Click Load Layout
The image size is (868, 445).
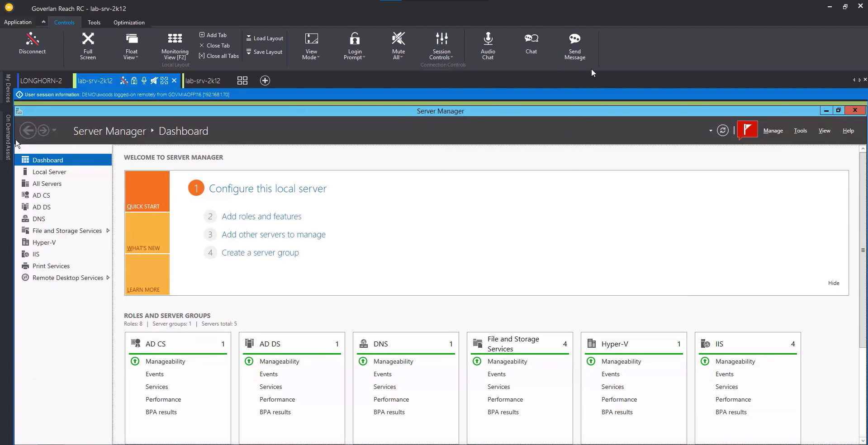pos(265,38)
